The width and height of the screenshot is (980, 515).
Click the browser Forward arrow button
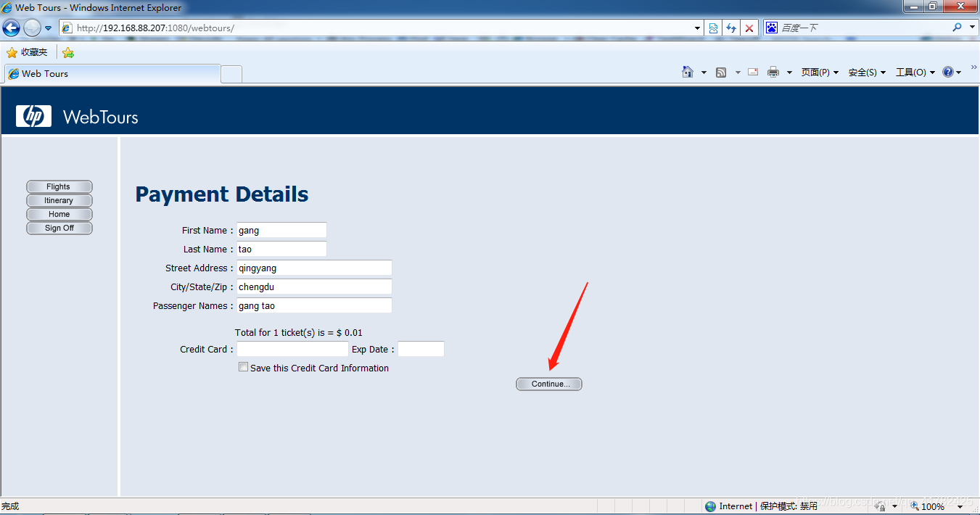point(32,28)
